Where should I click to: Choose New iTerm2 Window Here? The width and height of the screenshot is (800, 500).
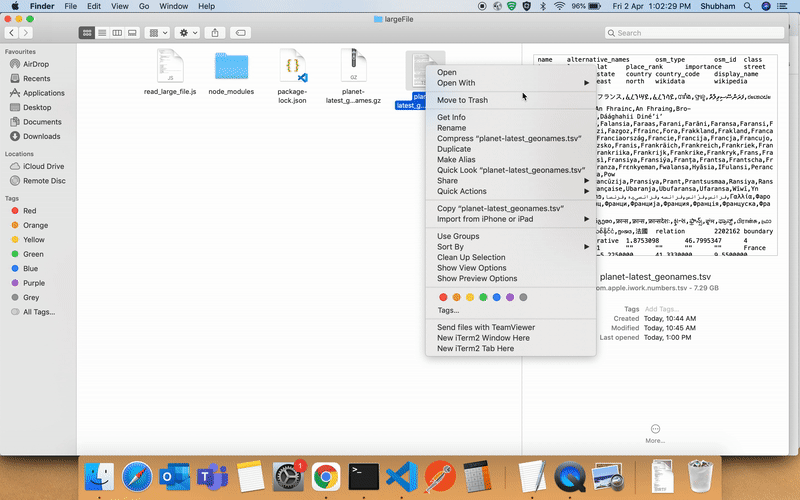(511, 338)
